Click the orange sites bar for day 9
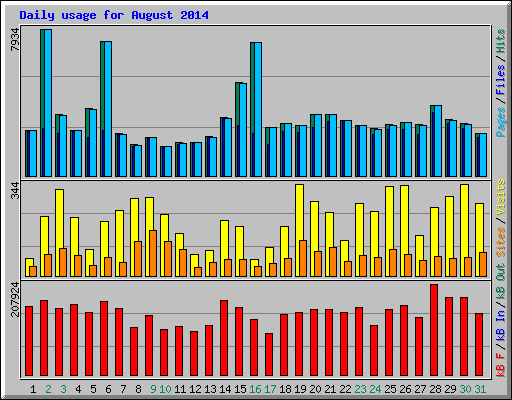 pyautogui.click(x=153, y=253)
